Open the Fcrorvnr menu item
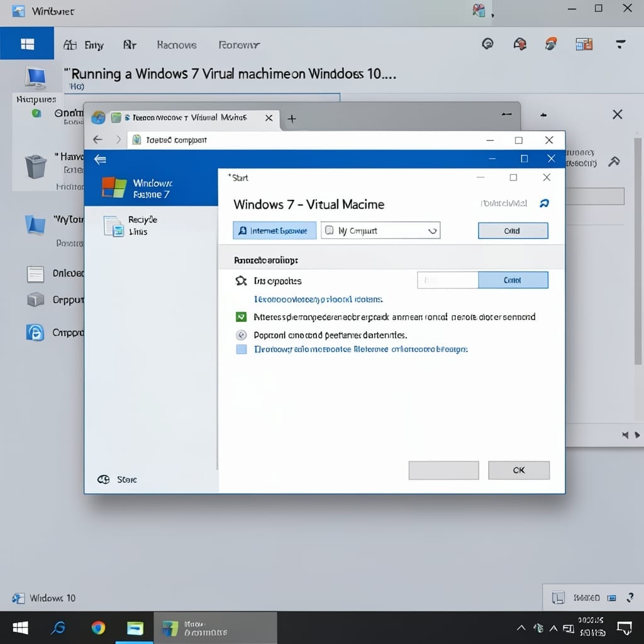Screen dimensions: 644x644 pyautogui.click(x=238, y=45)
